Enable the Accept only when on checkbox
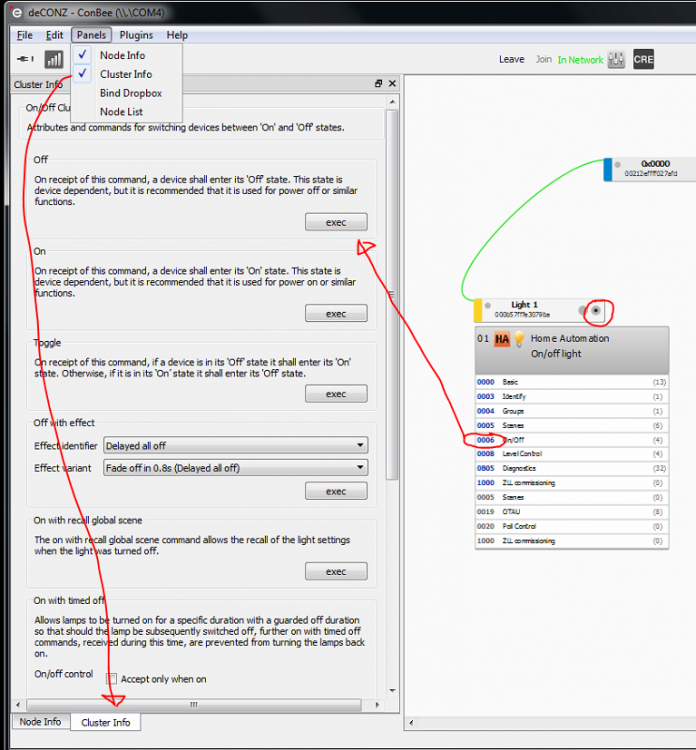Viewport: 696px width, 750px height. 113,679
